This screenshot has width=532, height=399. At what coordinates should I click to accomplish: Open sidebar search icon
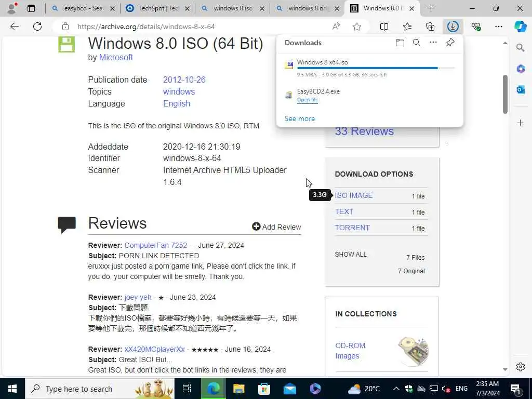point(520,48)
